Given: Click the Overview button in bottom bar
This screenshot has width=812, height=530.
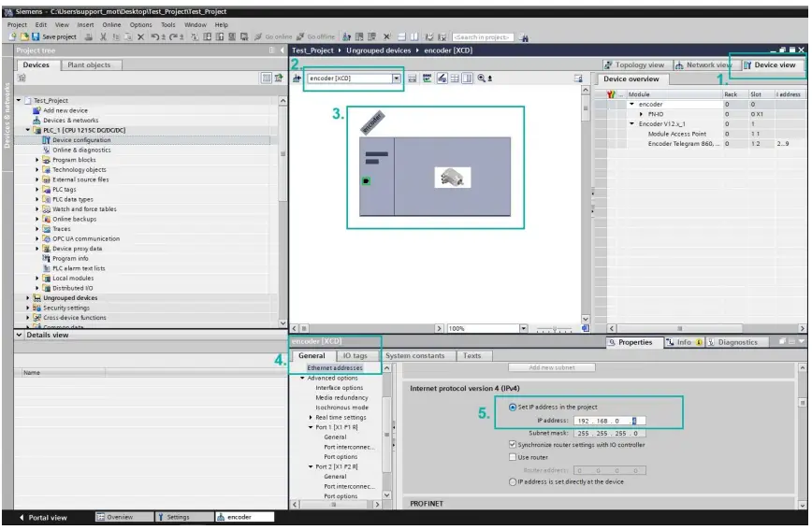Looking at the screenshot, I should pyautogui.click(x=124, y=517).
